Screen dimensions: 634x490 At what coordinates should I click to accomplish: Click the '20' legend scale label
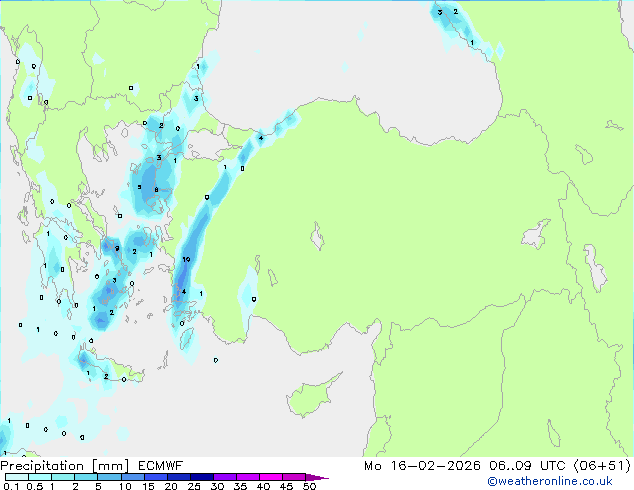pyautogui.click(x=171, y=486)
